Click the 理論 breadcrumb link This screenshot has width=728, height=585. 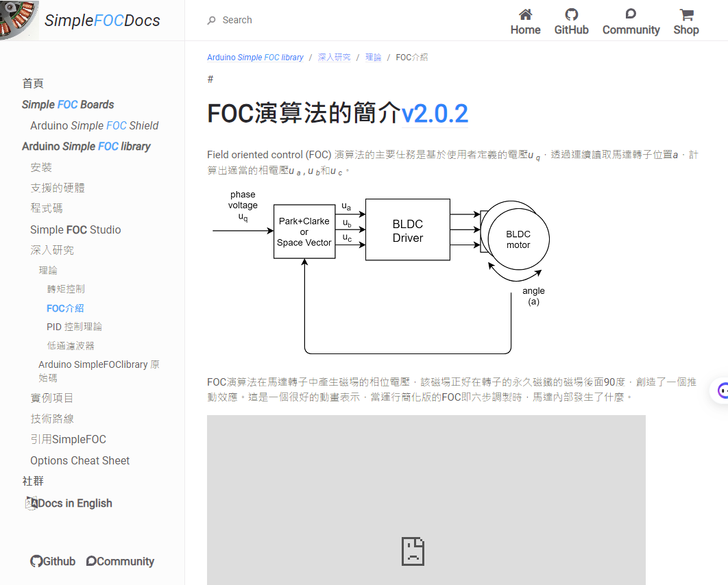point(374,58)
